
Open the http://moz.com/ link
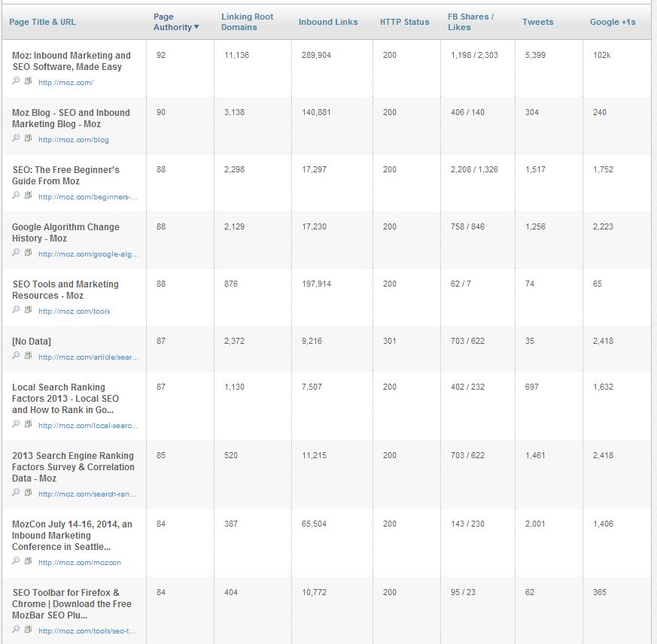coord(65,83)
